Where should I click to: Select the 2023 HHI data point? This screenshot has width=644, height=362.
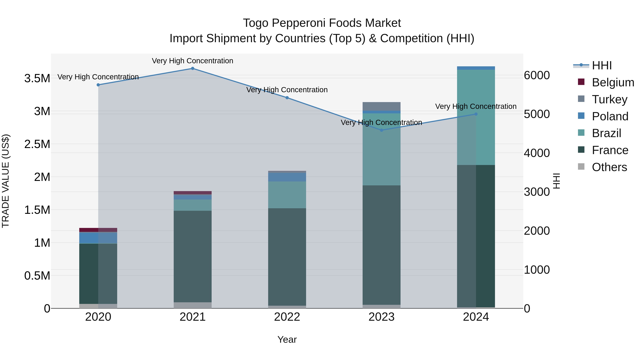[382, 130]
